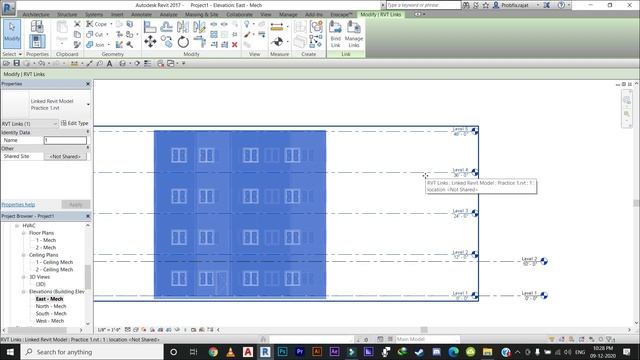Collapse the Floor Plans tree node
The width and height of the screenshot is (640, 360).
(24, 233)
